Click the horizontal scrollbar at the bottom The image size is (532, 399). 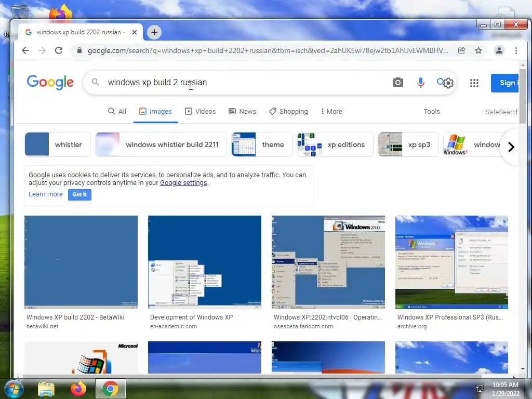tap(251, 376)
